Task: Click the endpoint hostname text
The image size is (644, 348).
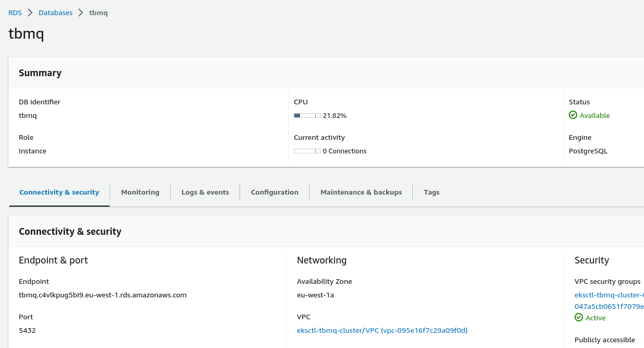Action: [102, 295]
